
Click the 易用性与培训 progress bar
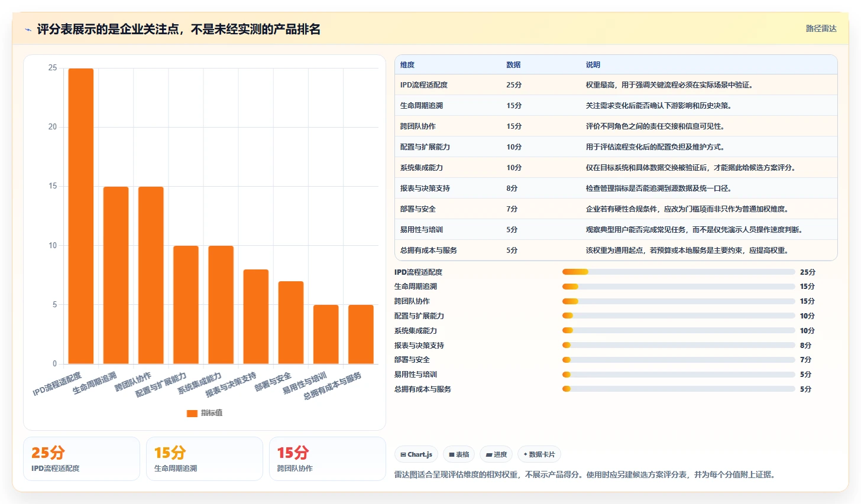tap(678, 374)
